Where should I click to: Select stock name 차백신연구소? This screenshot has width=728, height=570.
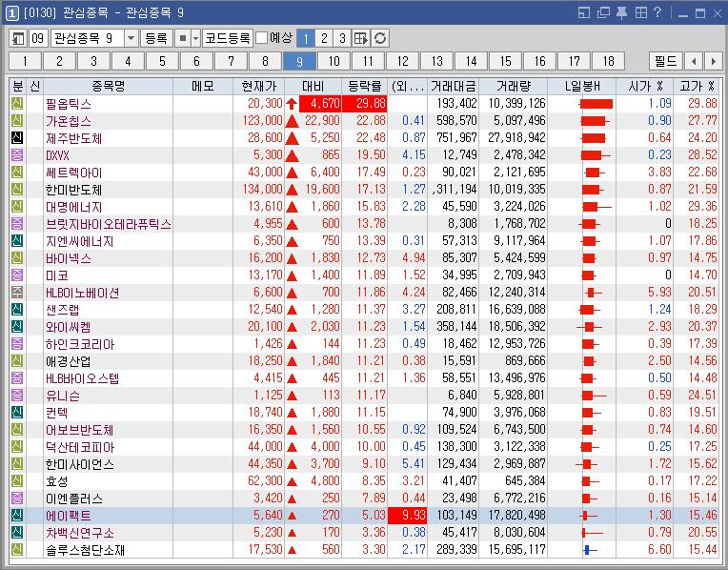(79, 533)
